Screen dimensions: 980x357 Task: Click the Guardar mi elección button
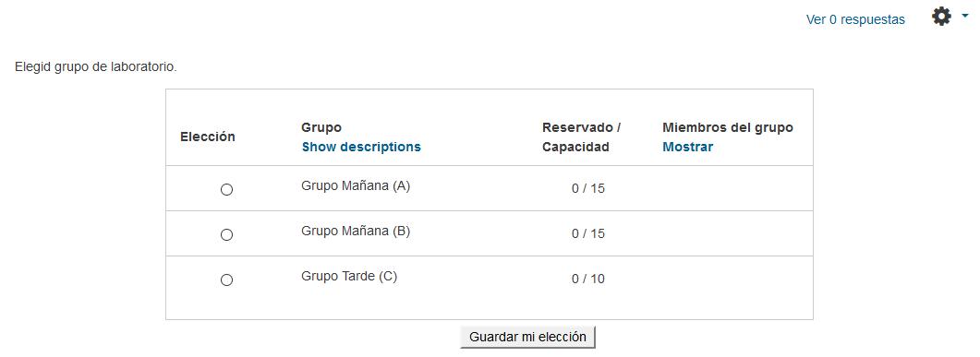(528, 337)
